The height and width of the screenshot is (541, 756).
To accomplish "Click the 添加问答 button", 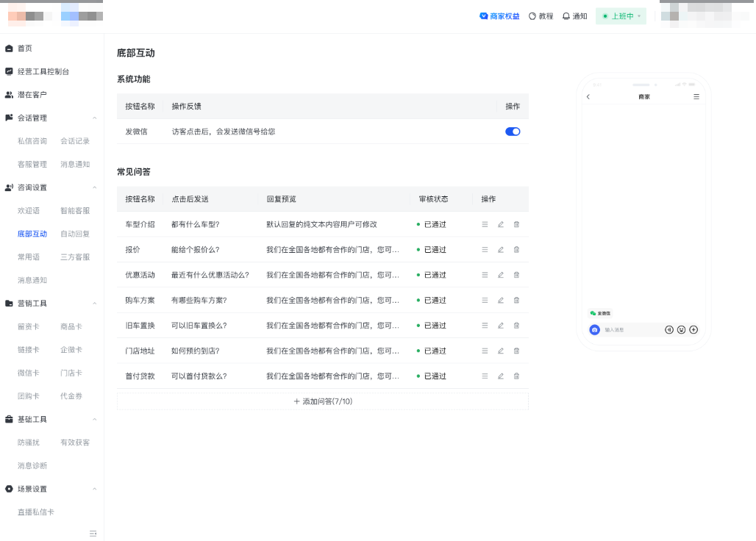I will pyautogui.click(x=322, y=401).
